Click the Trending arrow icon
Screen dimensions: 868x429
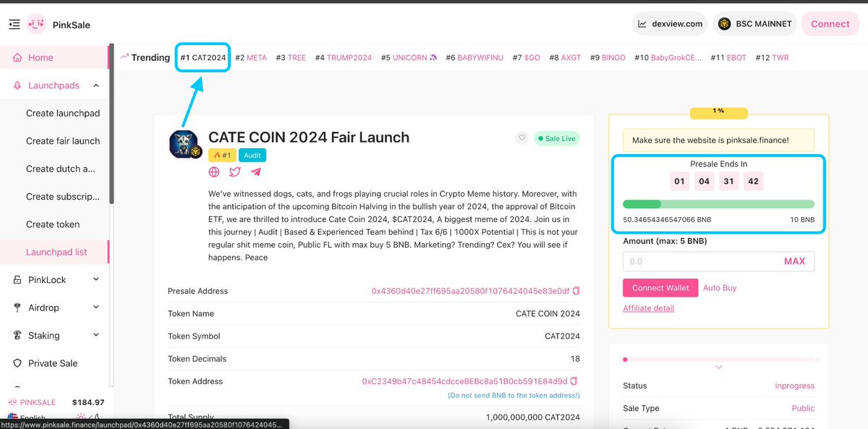[124, 56]
